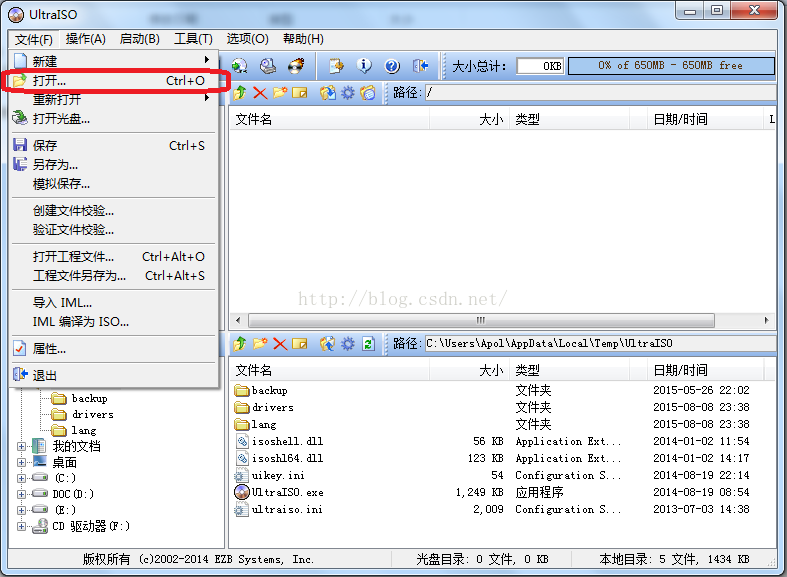Image resolution: width=787 pixels, height=577 pixels.
Task: Choose 保存 from the File menu
Action: click(x=114, y=146)
